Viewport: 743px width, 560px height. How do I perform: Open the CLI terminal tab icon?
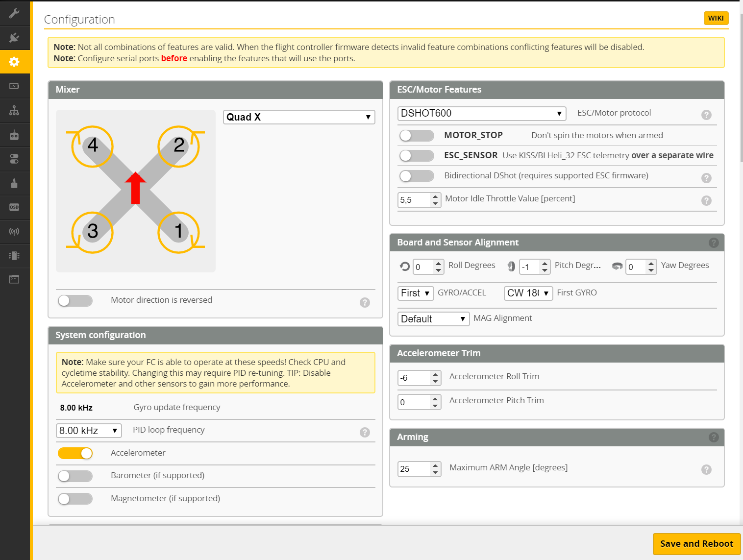pyautogui.click(x=14, y=279)
